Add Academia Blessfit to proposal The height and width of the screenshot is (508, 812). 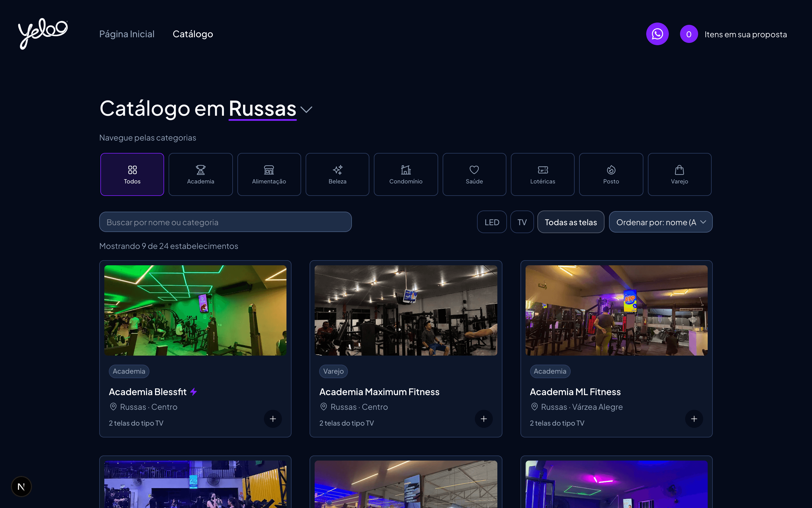pos(273,419)
